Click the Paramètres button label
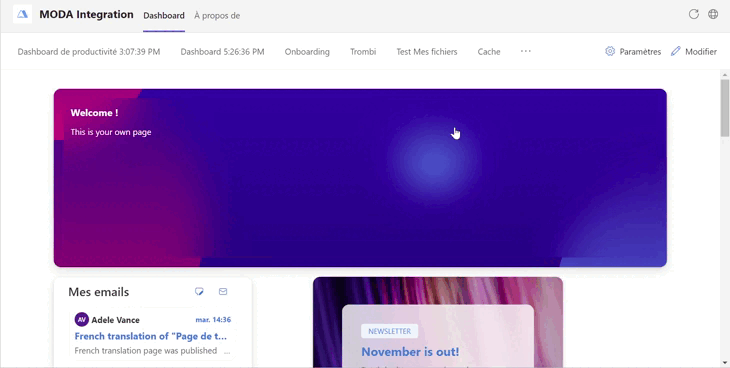Image resolution: width=730 pixels, height=368 pixels. coord(640,52)
